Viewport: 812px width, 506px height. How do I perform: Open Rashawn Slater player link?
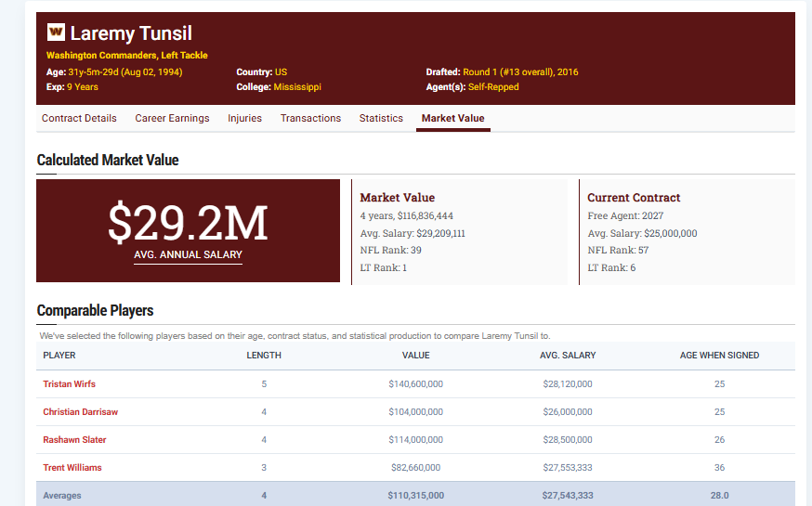click(74, 440)
